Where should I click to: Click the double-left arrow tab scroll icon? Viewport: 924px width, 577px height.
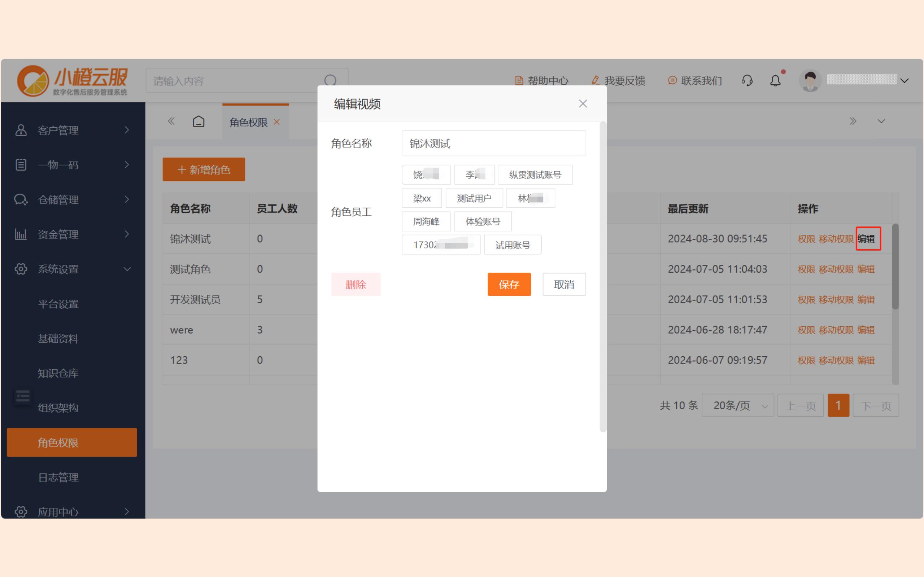point(171,122)
